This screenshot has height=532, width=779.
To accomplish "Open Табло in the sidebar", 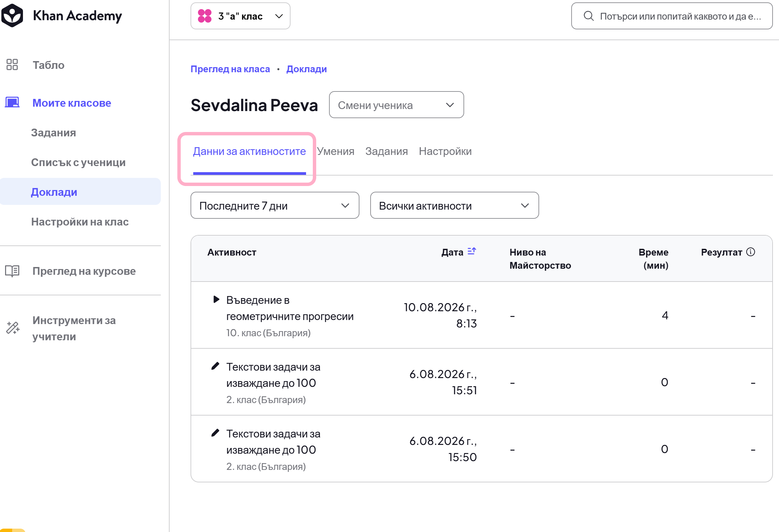I will [48, 65].
